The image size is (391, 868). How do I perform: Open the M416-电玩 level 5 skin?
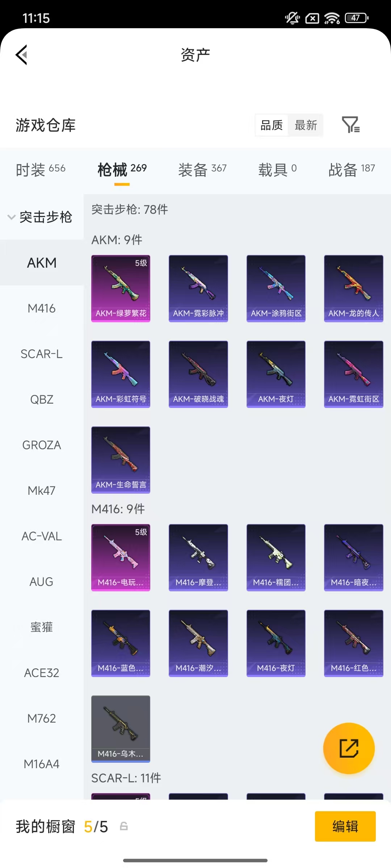click(x=121, y=558)
